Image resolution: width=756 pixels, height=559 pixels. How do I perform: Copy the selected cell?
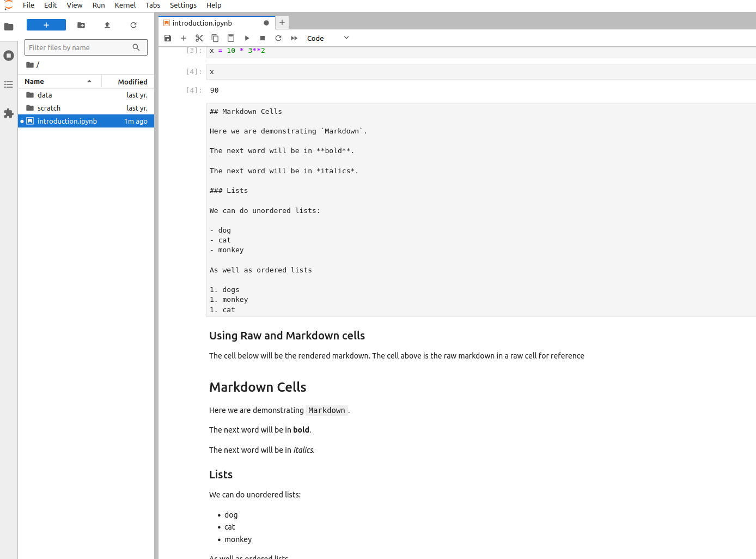click(215, 38)
